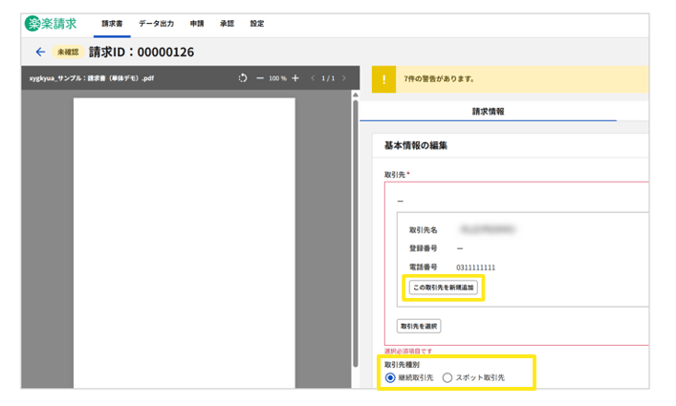Image resolution: width=676 pixels, height=406 pixels.
Task: Select the 継続取引先 radio button
Action: point(391,378)
